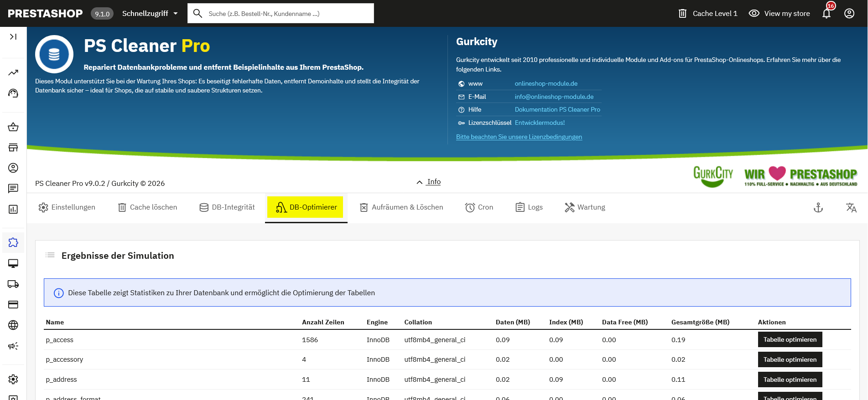Click the PS Cleaner Pro database logo
This screenshot has height=400, width=868.
coord(54,54)
